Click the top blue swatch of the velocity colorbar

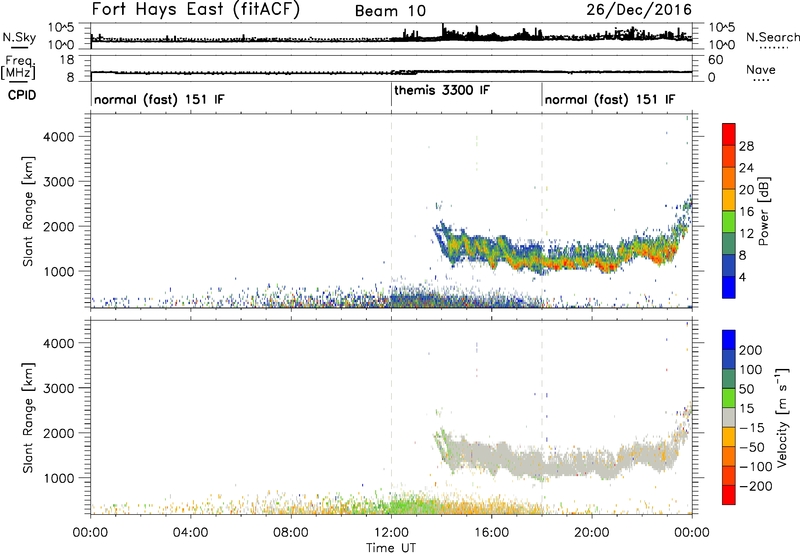[x=729, y=340]
